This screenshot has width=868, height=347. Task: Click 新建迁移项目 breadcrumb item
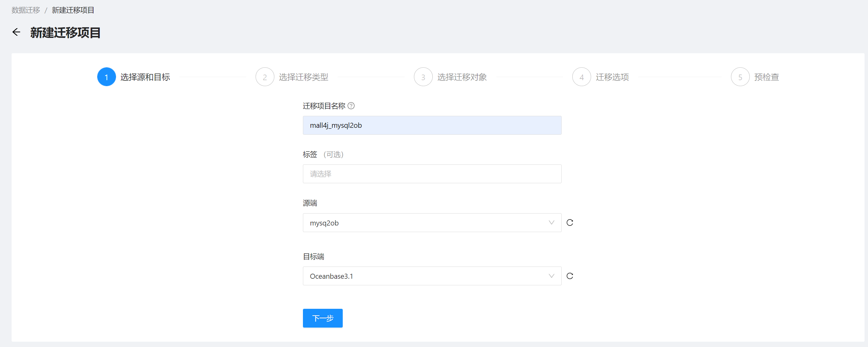pyautogui.click(x=73, y=10)
